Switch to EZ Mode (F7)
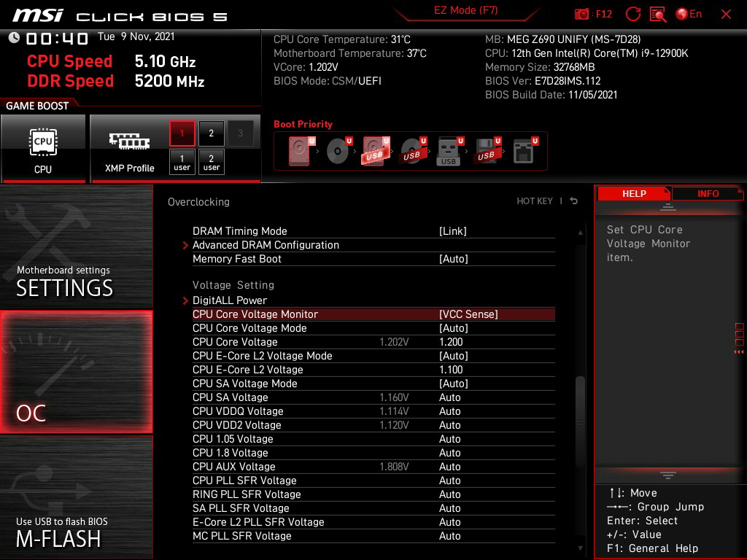 tap(465, 10)
